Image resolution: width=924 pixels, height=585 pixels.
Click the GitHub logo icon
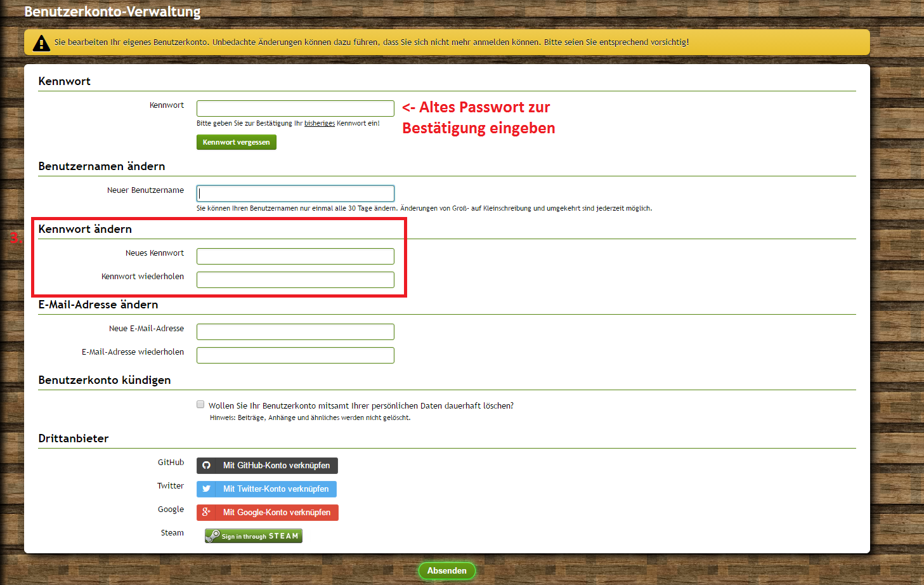pos(206,466)
